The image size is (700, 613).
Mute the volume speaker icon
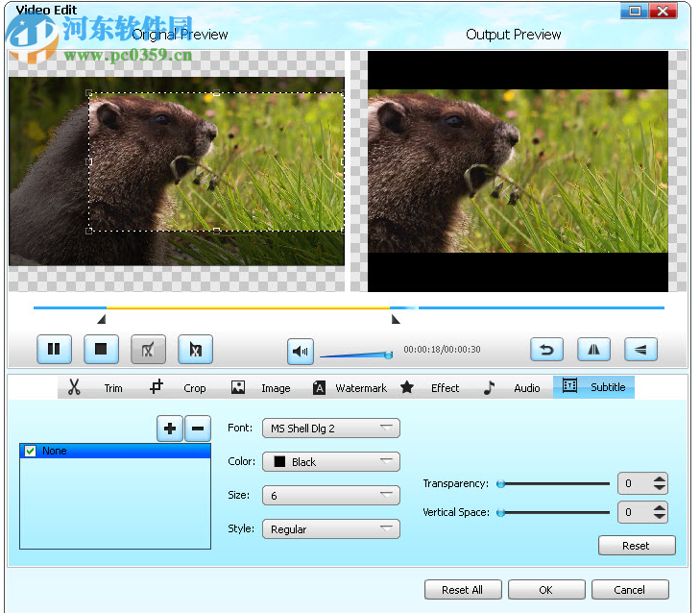coord(301,352)
